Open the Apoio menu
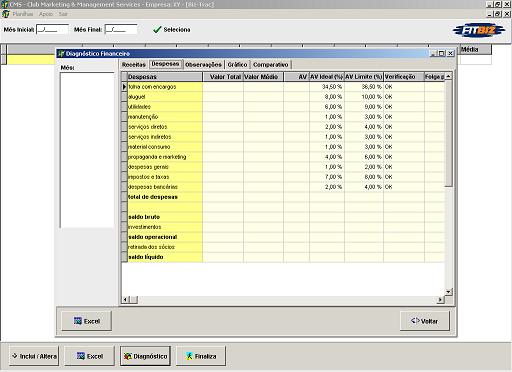Screen dimensions: 512x372 click(x=46, y=14)
